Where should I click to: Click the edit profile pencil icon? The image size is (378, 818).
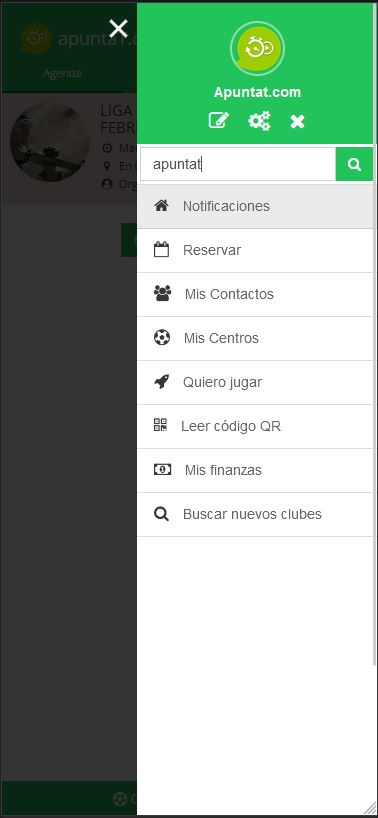tap(218, 121)
